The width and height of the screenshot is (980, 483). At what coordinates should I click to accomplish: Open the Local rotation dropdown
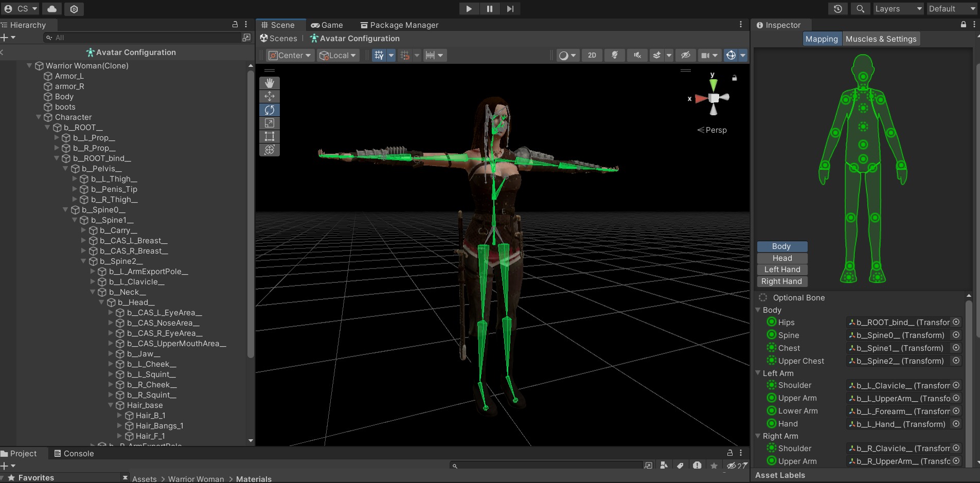(x=338, y=55)
